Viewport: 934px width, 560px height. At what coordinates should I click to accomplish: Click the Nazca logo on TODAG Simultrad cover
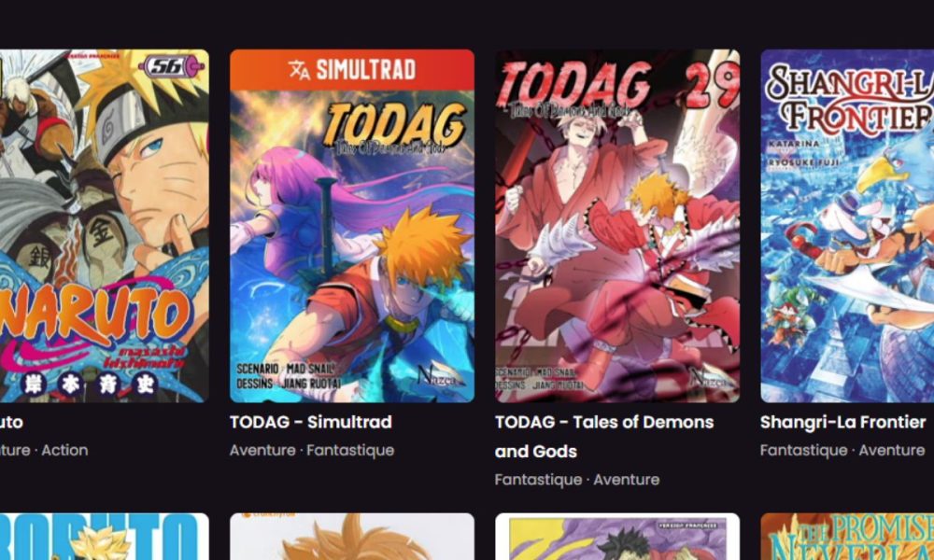coord(440,376)
